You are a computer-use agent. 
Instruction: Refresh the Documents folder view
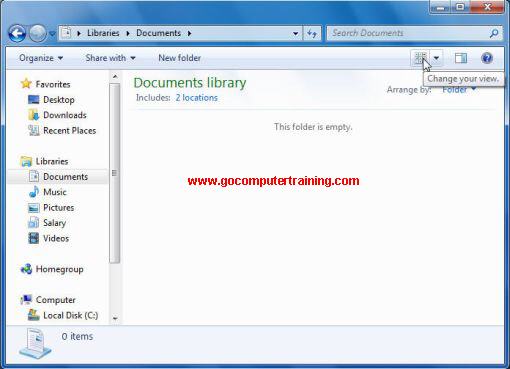tap(312, 33)
